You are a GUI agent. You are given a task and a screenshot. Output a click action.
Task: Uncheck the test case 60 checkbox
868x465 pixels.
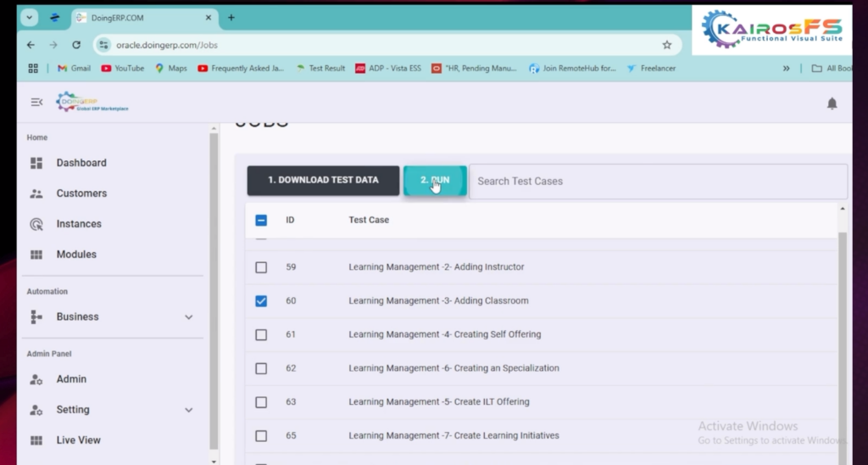coord(261,301)
